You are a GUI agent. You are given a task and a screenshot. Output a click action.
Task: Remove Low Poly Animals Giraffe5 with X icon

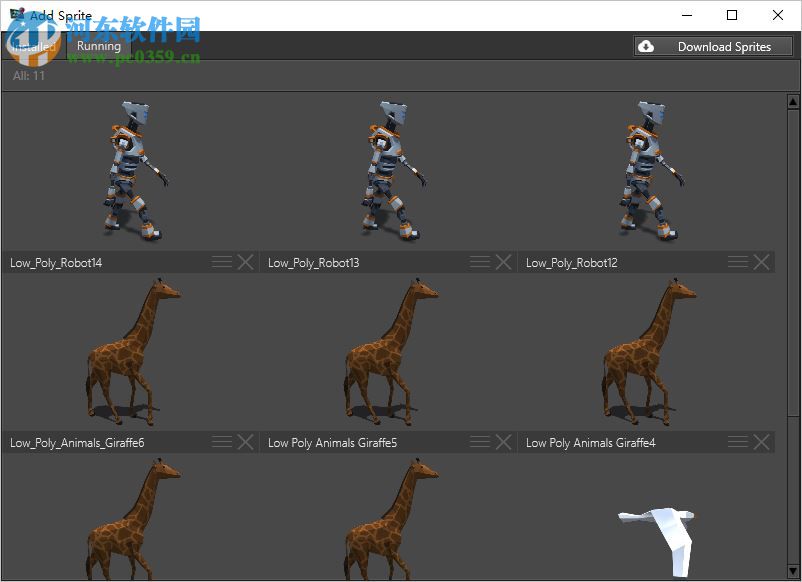click(x=504, y=442)
